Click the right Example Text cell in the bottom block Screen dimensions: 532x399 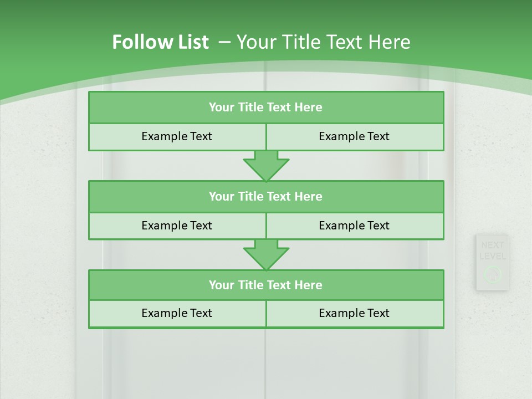point(354,313)
